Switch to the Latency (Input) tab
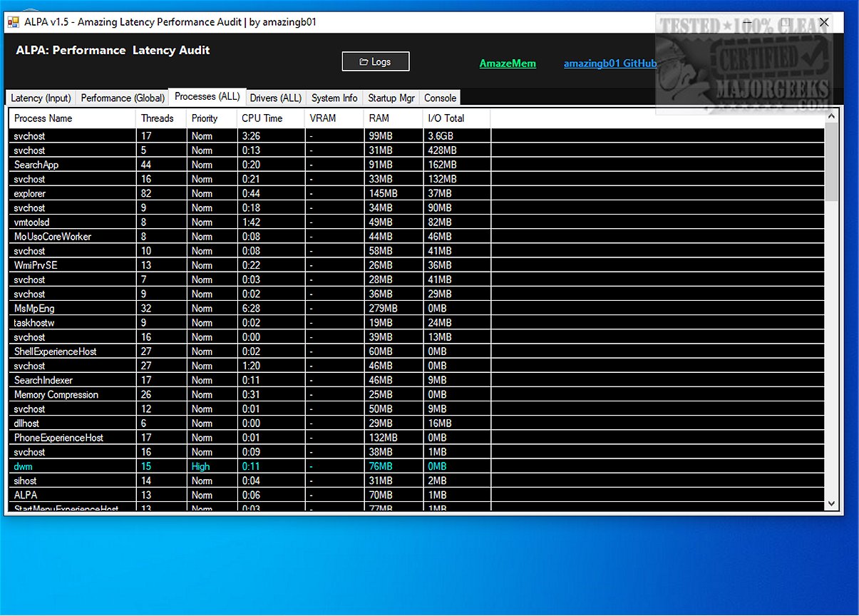 point(41,98)
